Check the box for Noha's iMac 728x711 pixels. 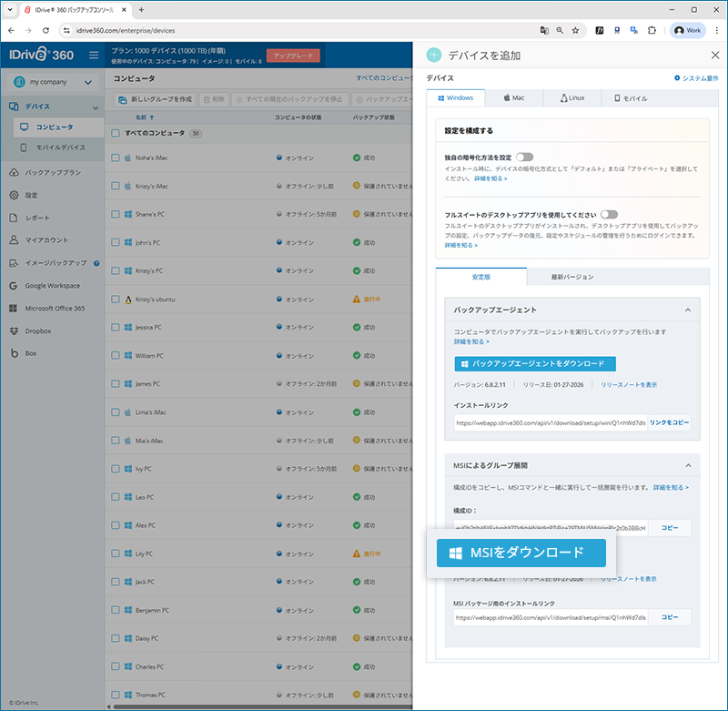[x=116, y=157]
